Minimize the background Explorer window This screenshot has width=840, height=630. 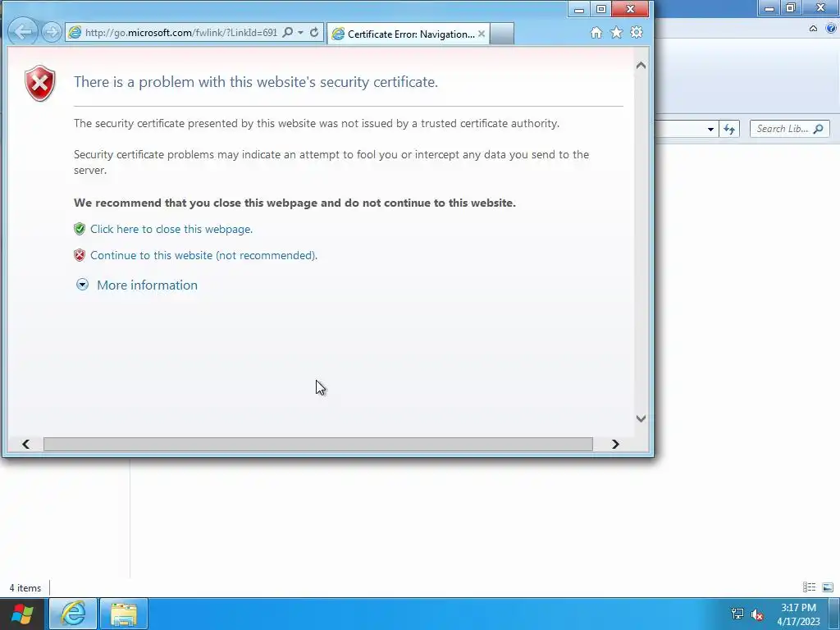click(769, 8)
